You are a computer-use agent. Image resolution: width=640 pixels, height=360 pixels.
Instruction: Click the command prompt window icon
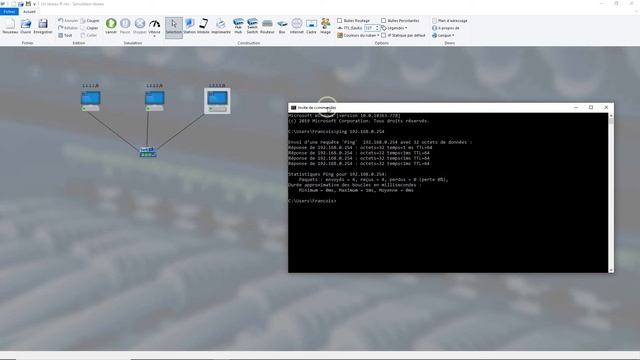pyautogui.click(x=293, y=108)
